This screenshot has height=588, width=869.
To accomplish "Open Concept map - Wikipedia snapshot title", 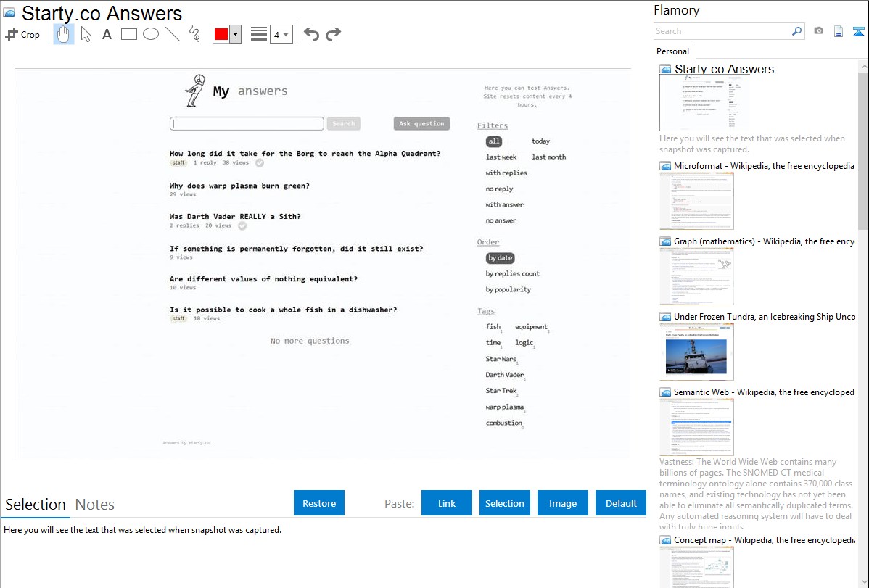I will (x=765, y=539).
